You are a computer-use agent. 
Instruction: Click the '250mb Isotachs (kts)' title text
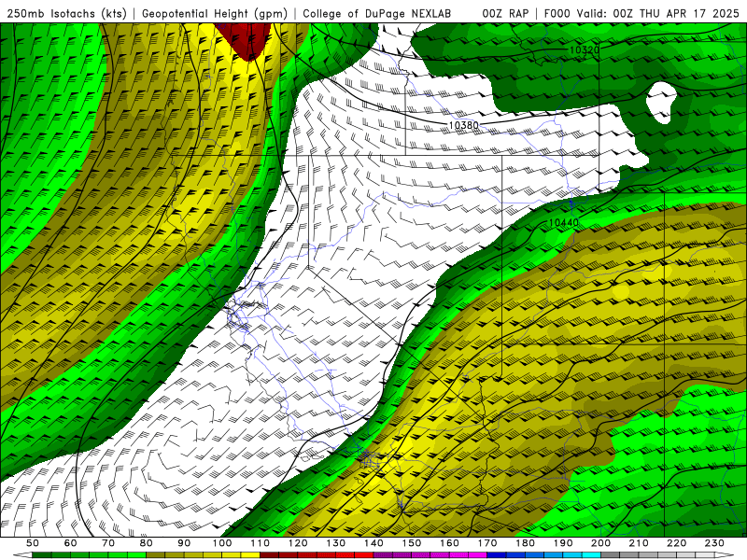66,14
